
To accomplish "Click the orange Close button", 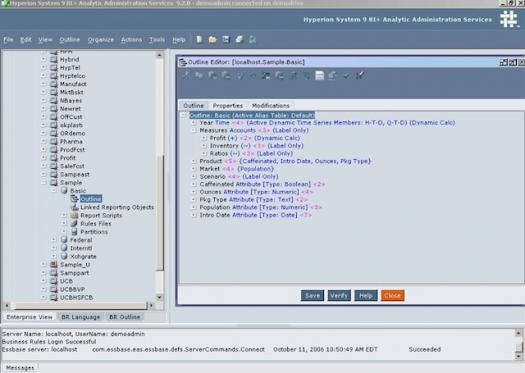I will coord(392,295).
